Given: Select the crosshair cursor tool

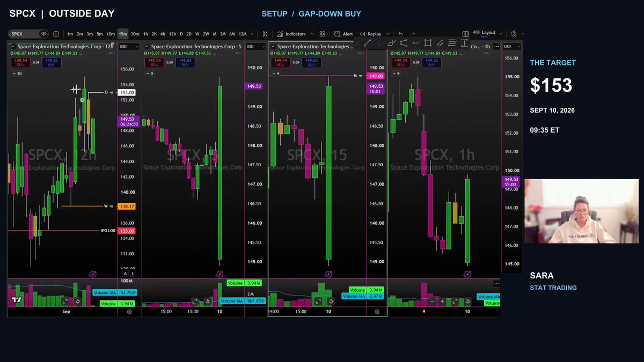Looking at the screenshot, I should pyautogui.click(x=379, y=43).
